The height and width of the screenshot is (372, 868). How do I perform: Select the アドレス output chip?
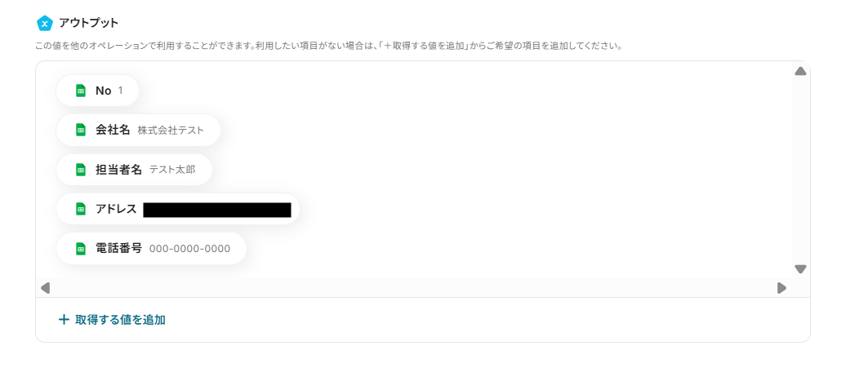[178, 209]
